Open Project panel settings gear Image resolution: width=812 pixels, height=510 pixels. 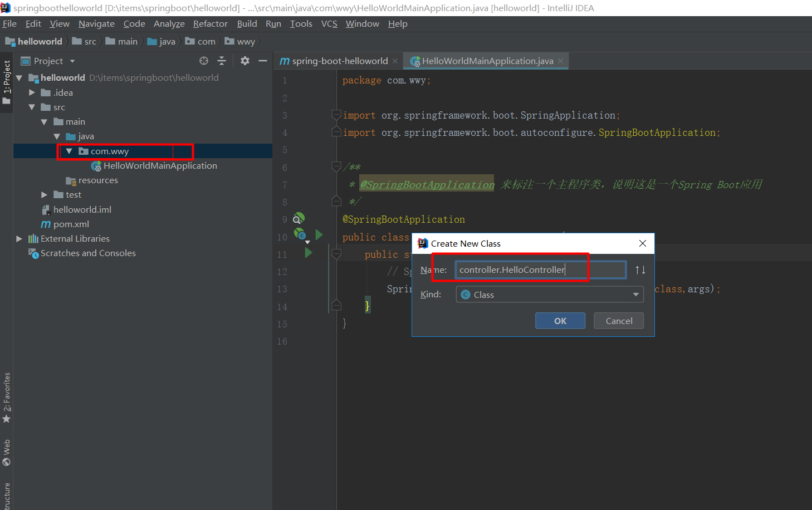pyautogui.click(x=245, y=61)
